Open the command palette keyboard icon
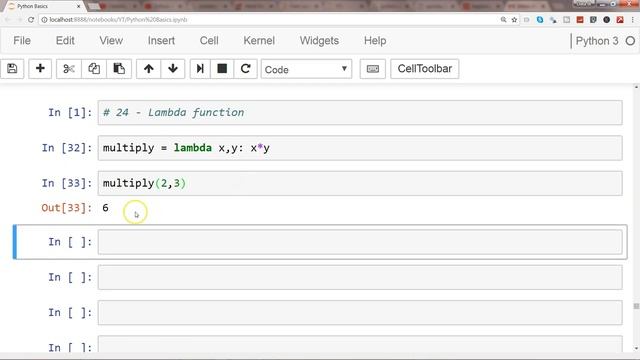Image resolution: width=640 pixels, height=360 pixels. point(373,69)
